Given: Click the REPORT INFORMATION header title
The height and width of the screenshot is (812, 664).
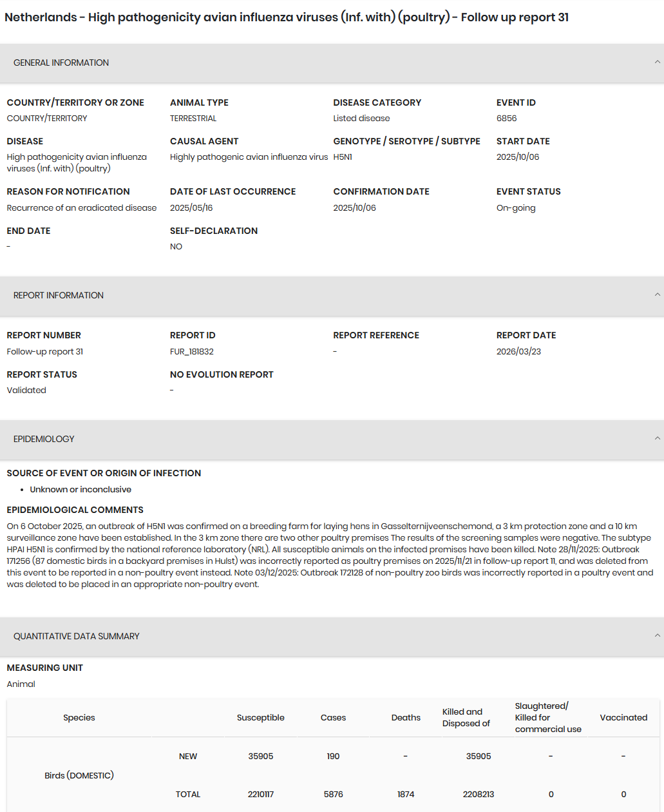Looking at the screenshot, I should tap(59, 295).
